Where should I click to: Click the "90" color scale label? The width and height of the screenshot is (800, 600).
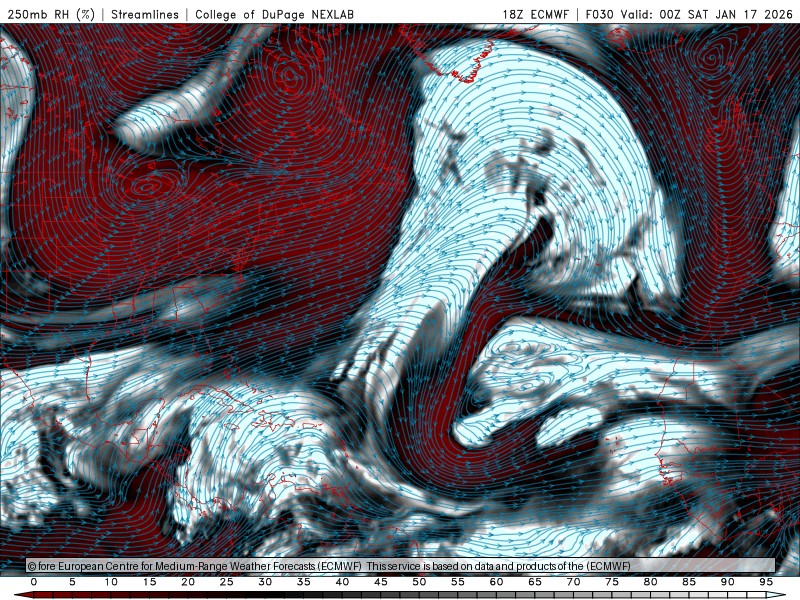pyautogui.click(x=728, y=582)
